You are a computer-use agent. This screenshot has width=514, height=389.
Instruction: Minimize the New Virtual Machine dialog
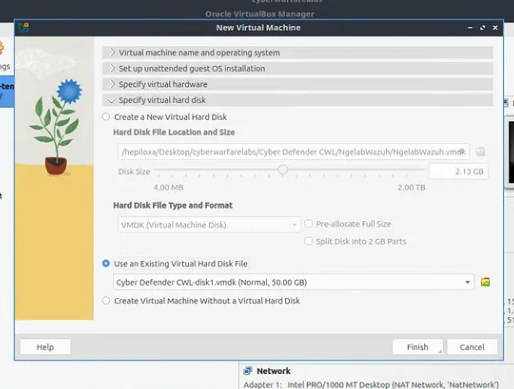click(x=470, y=28)
